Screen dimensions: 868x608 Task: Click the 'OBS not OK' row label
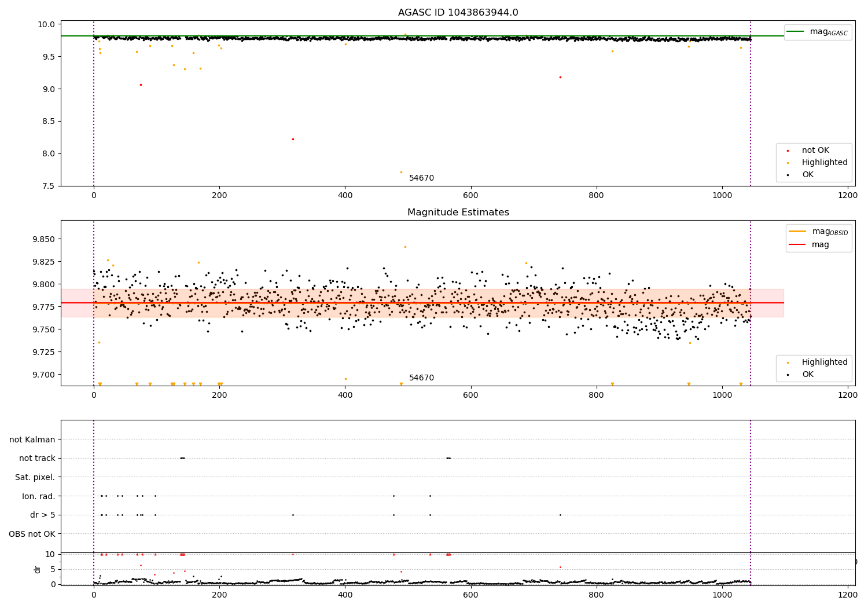coord(32,534)
